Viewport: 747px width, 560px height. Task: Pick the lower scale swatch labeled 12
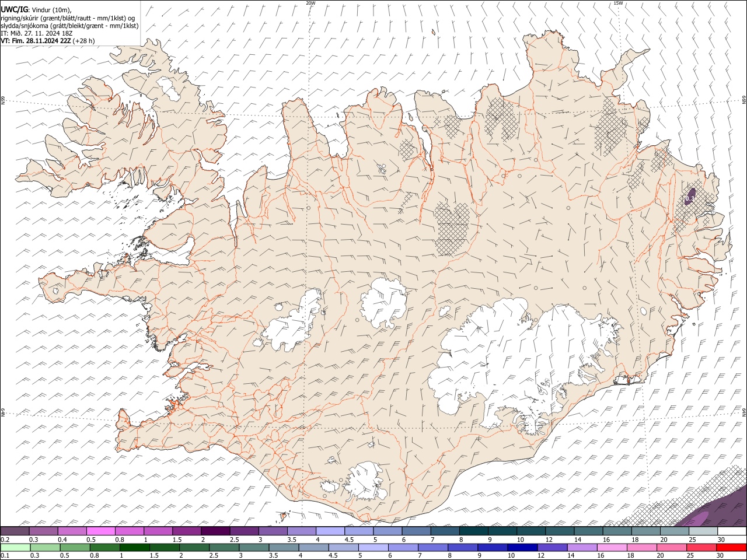pyautogui.click(x=552, y=548)
